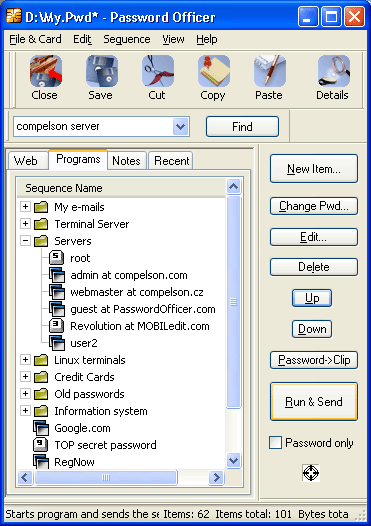The width and height of the screenshot is (371, 526).
Task: Click window icon beside guest at PasswordOfficer.com
Action: (56, 309)
